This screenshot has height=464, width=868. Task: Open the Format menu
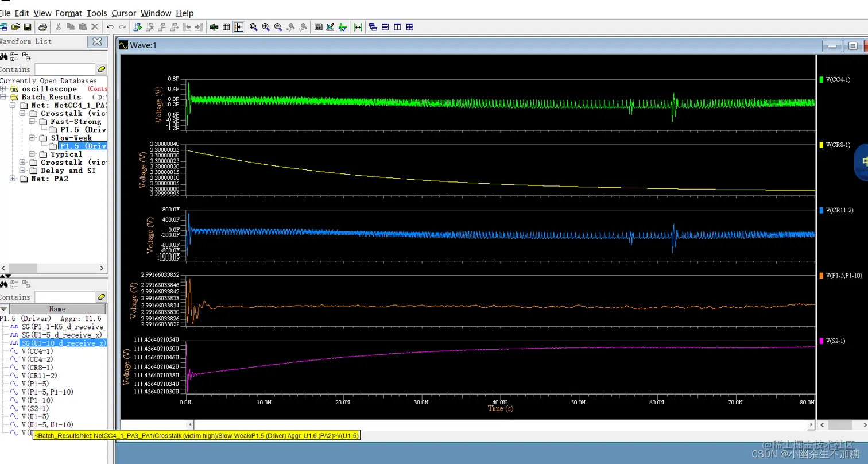[x=69, y=13]
